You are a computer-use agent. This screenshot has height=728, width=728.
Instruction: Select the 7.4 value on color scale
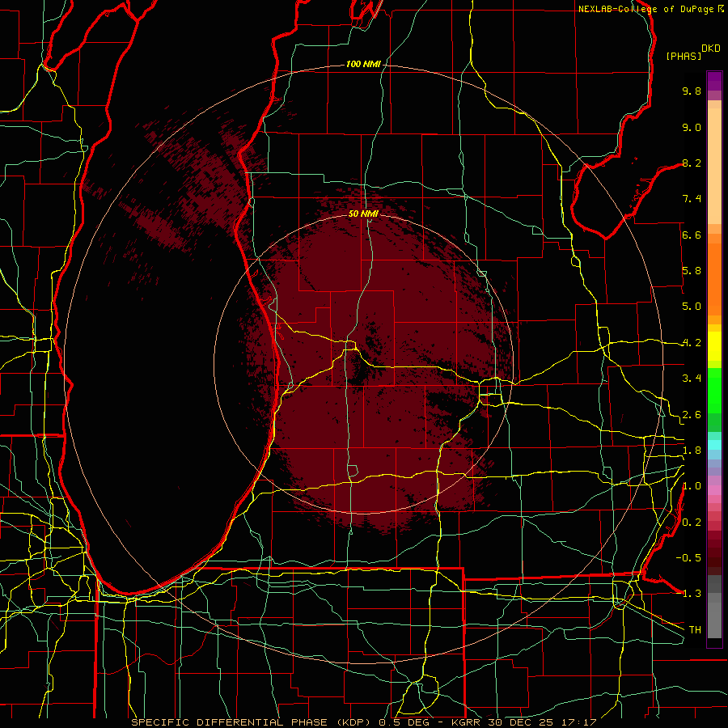692,199
